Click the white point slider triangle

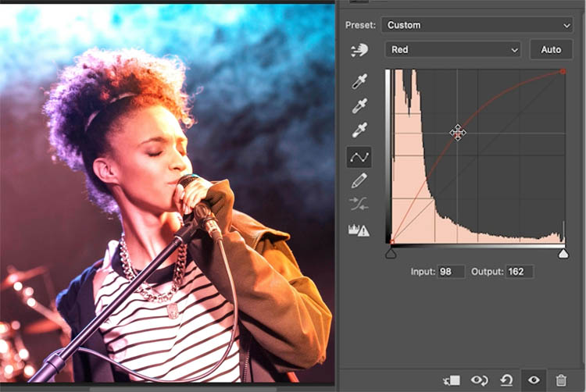(x=563, y=254)
